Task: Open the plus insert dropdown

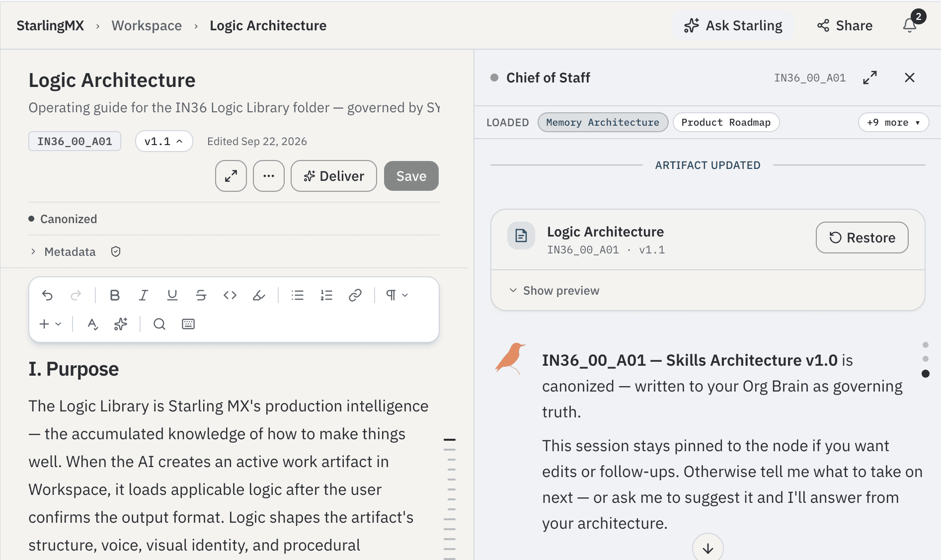Action: point(50,324)
